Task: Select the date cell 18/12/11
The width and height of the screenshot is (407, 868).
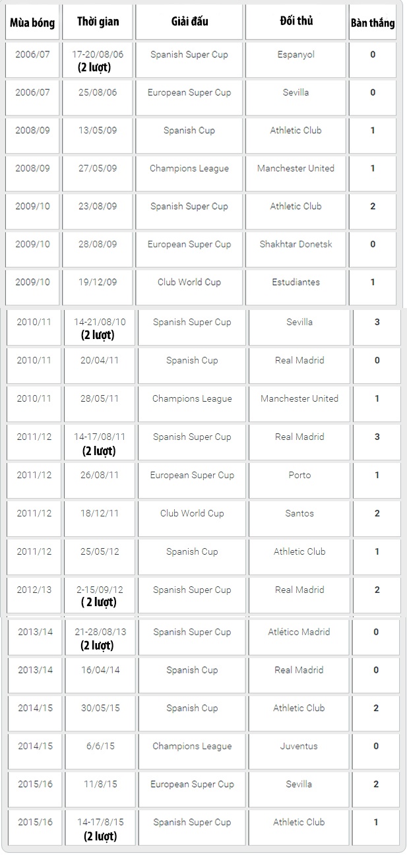Action: pos(99,513)
